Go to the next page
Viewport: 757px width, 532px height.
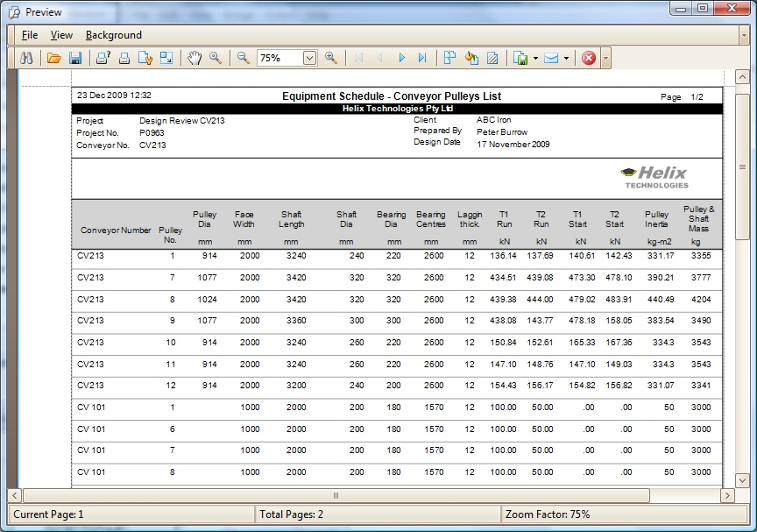pos(401,58)
